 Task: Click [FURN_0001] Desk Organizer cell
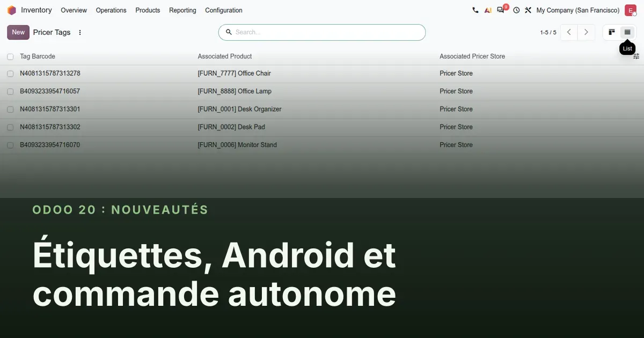pos(239,109)
